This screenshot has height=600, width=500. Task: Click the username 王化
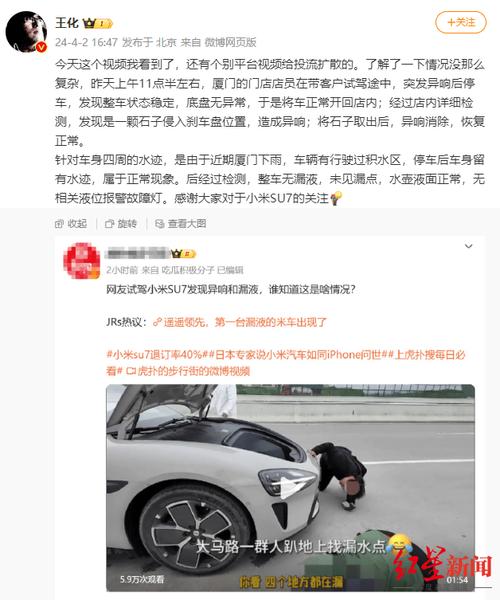pos(67,23)
